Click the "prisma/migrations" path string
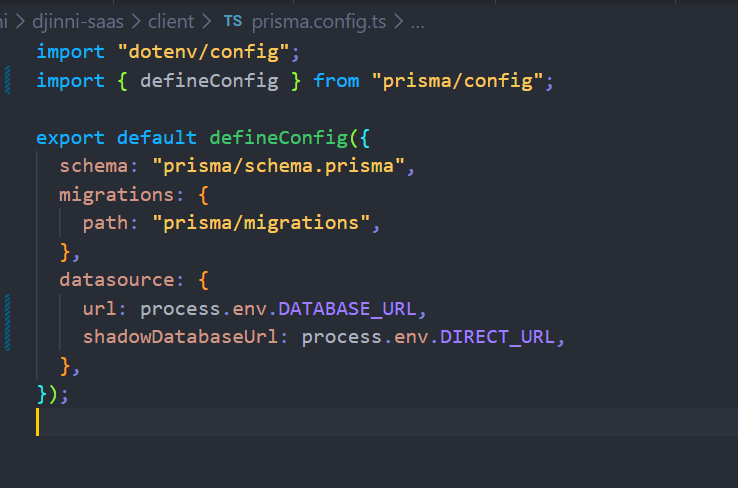 [261, 222]
